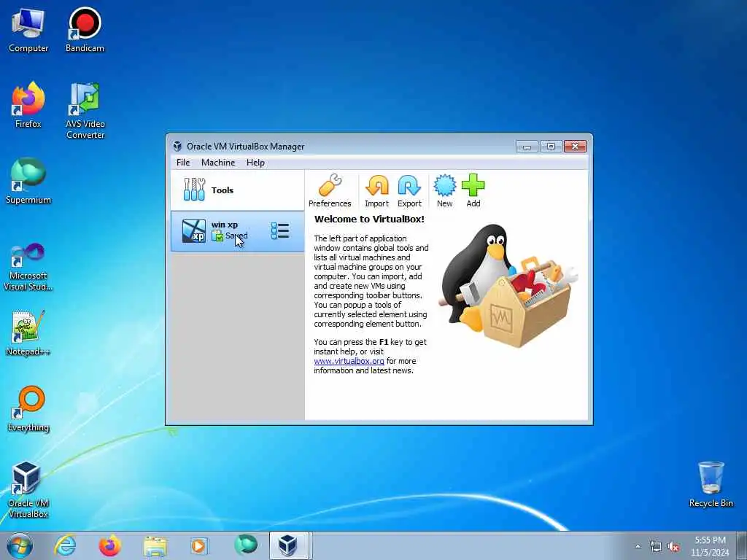Open the win xp machine tools menu button

coord(280,231)
